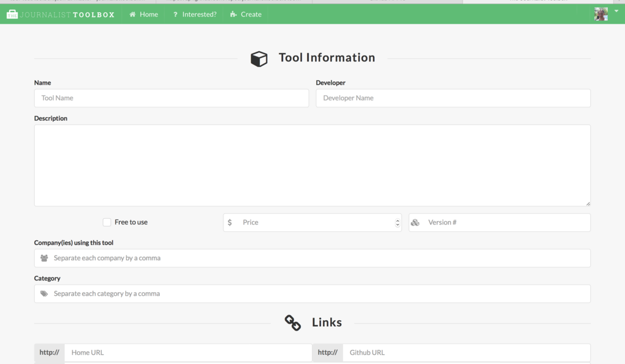Expand the user account dropdown arrow
The height and width of the screenshot is (364, 625).
tap(616, 11)
